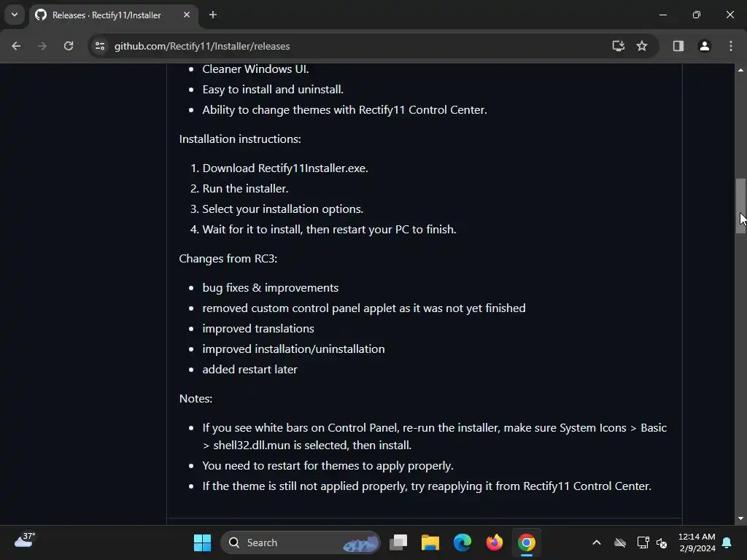Click the text 'added restart later'
The image size is (747, 560).
(x=249, y=370)
